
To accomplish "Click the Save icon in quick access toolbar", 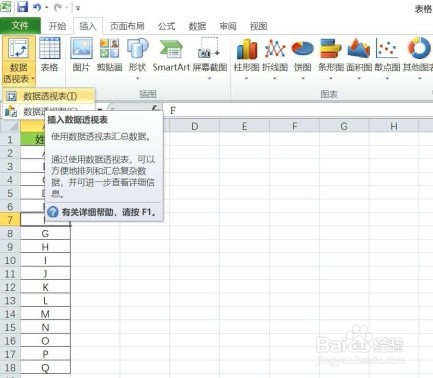I will coord(22,7).
